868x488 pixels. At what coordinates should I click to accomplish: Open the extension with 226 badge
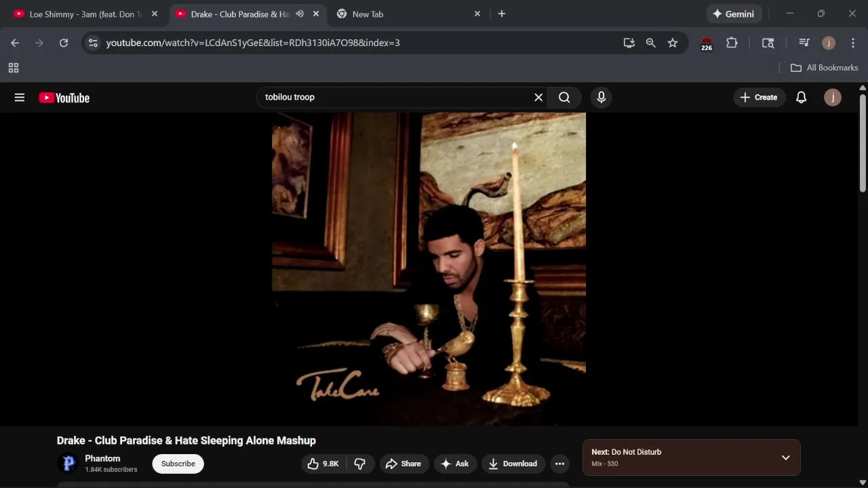[x=707, y=43]
